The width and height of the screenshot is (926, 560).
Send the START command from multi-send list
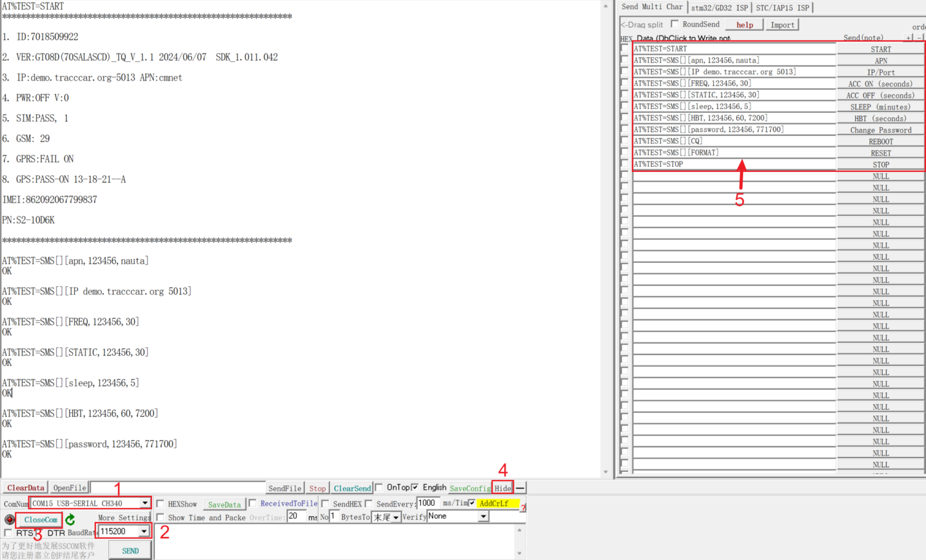coord(880,49)
